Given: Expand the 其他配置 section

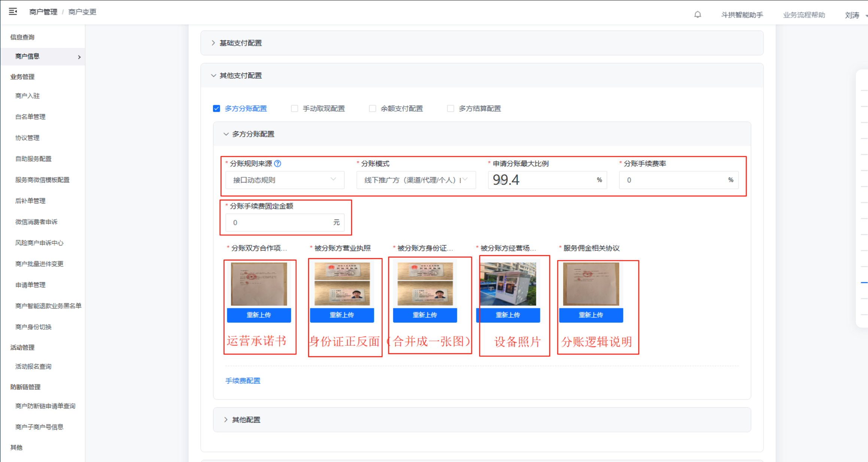Looking at the screenshot, I should 482,420.
